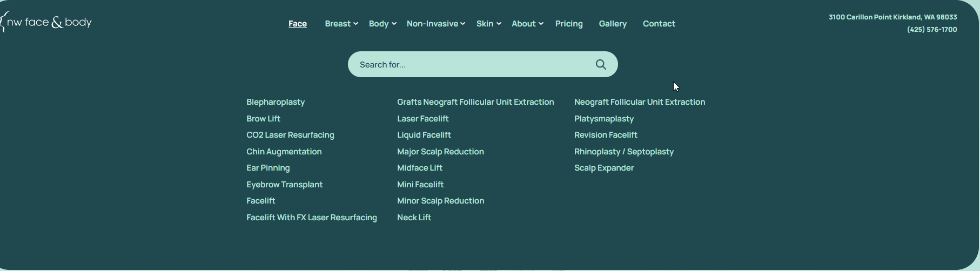The height and width of the screenshot is (271, 980).
Task: Expand the Body dropdown menu
Action: point(382,24)
